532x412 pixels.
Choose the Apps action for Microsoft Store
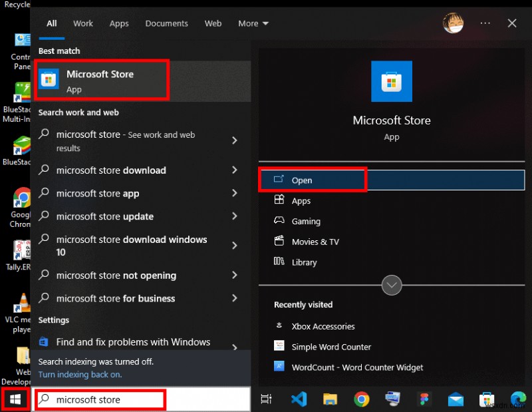click(x=392, y=200)
